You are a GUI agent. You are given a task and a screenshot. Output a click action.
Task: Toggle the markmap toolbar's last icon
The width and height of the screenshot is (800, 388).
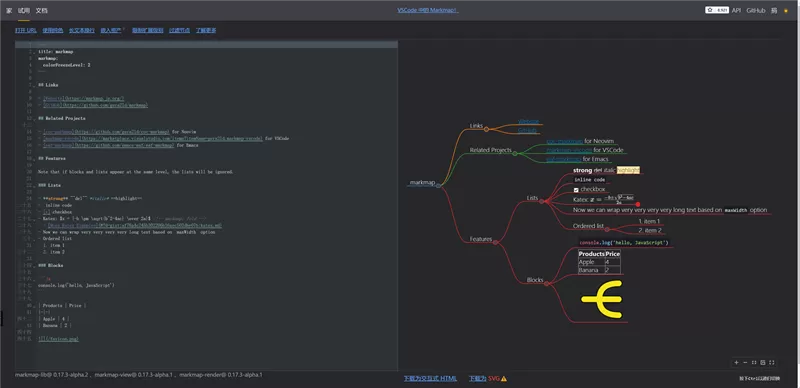771,362
